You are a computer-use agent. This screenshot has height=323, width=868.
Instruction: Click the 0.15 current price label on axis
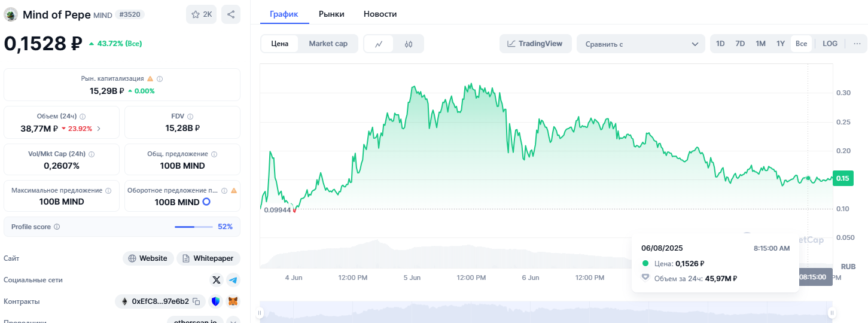point(842,178)
